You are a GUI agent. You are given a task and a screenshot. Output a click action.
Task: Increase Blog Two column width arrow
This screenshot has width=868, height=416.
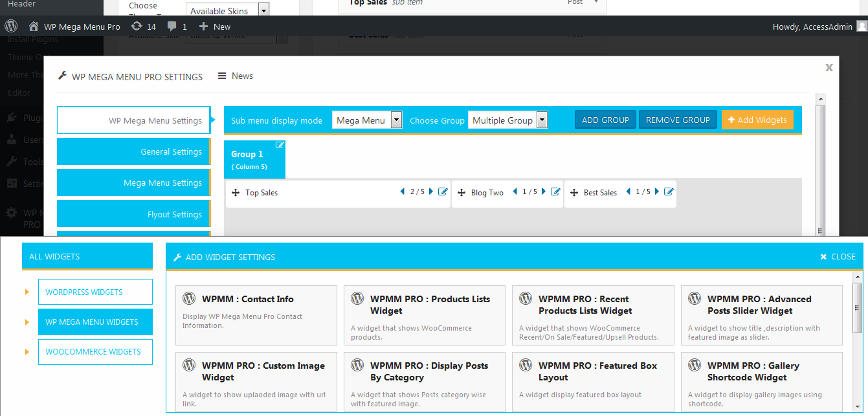(544, 192)
